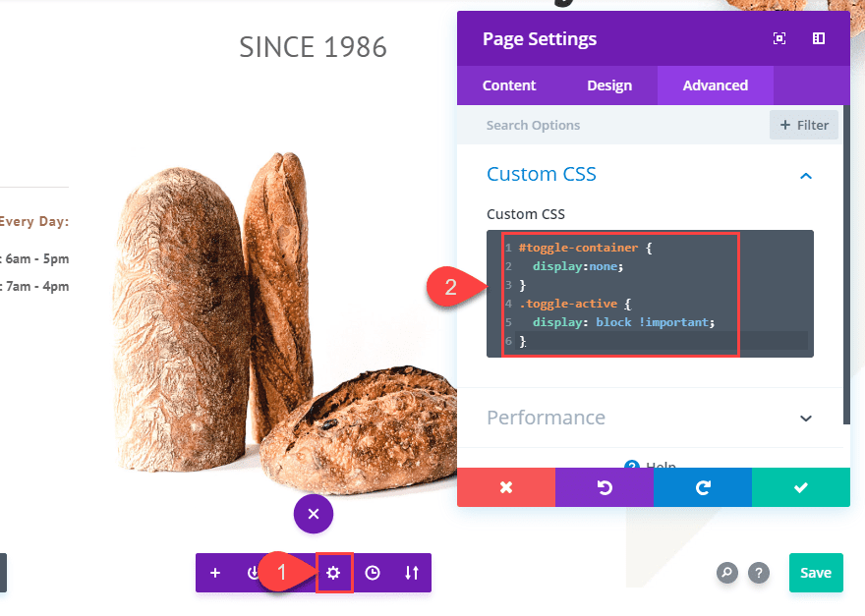Click the zoom magnifier icon near Save

pyautogui.click(x=726, y=573)
